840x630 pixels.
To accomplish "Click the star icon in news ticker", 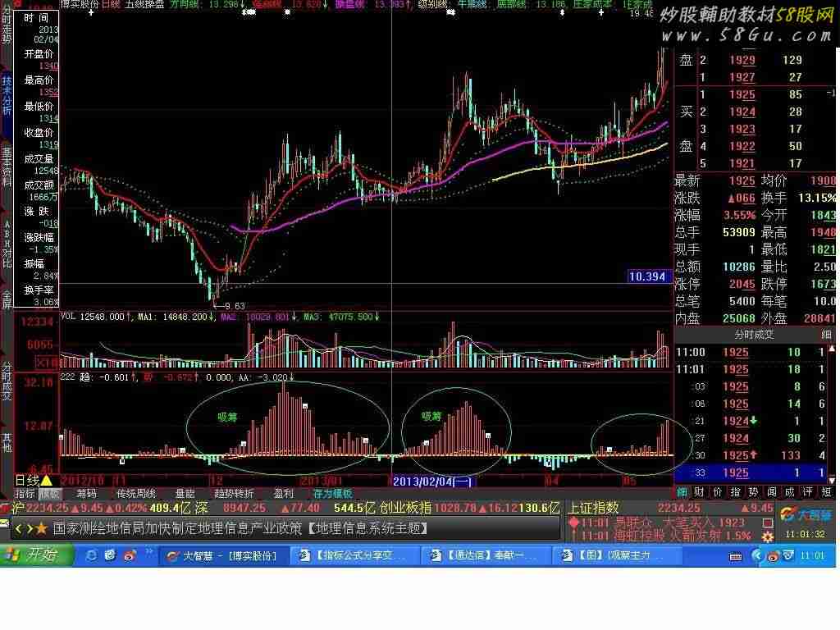I will (43, 529).
